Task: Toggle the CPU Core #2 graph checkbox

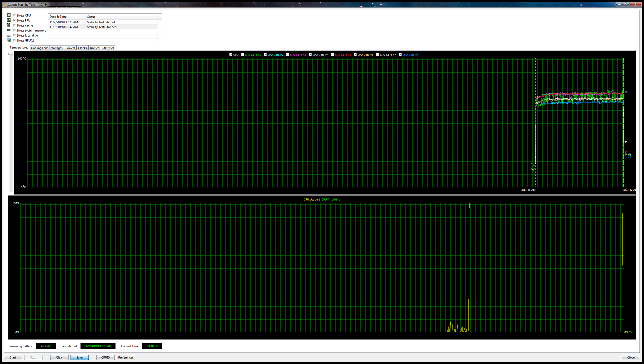Action: tap(265, 55)
